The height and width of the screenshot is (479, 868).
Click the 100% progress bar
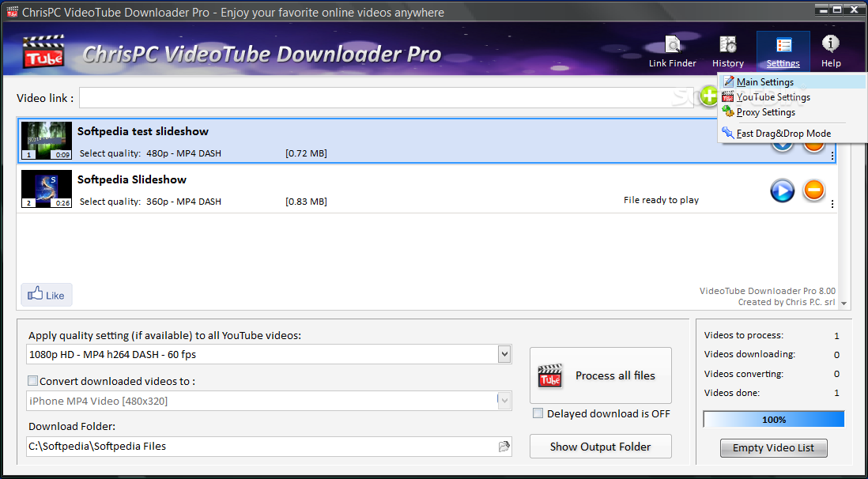(x=774, y=419)
